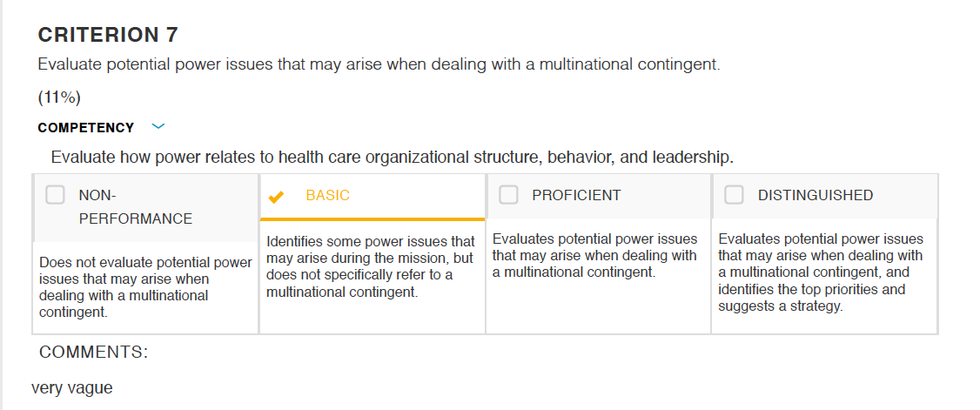
Task: Check the Non-Performance checkbox
Action: 55,195
